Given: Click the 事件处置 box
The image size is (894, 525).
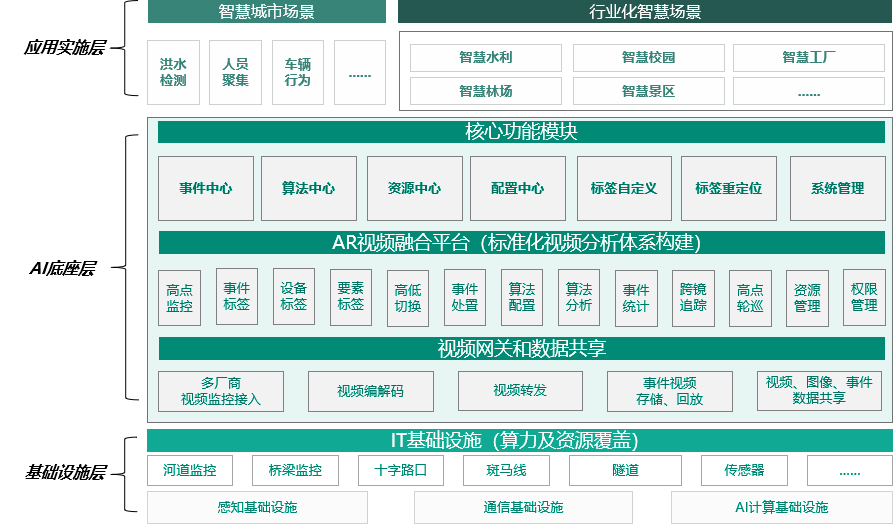Looking at the screenshot, I should [x=465, y=298].
